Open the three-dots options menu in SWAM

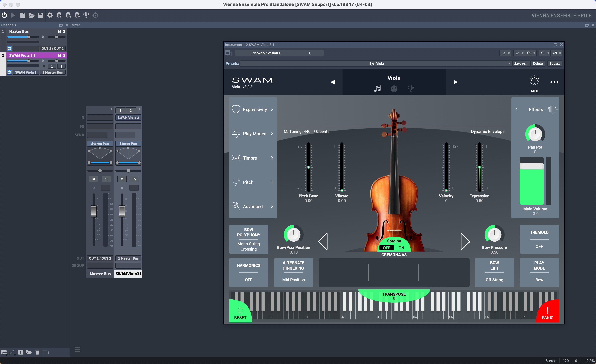(554, 82)
